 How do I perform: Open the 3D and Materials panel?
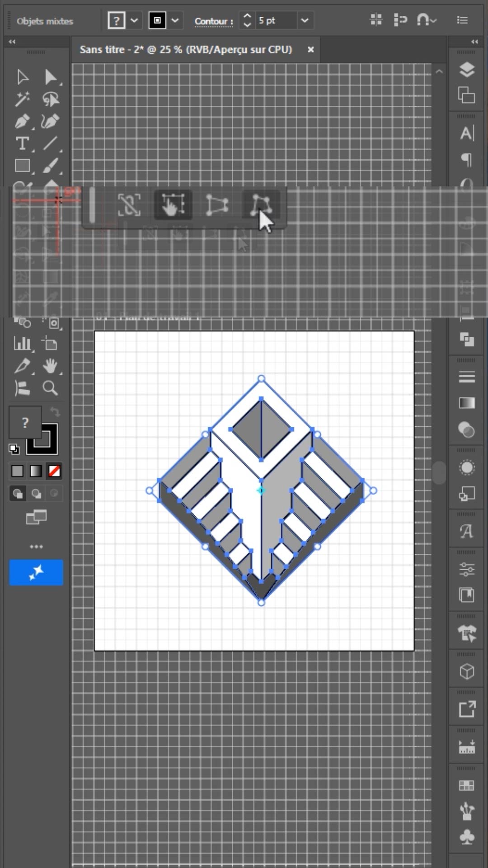tap(467, 671)
